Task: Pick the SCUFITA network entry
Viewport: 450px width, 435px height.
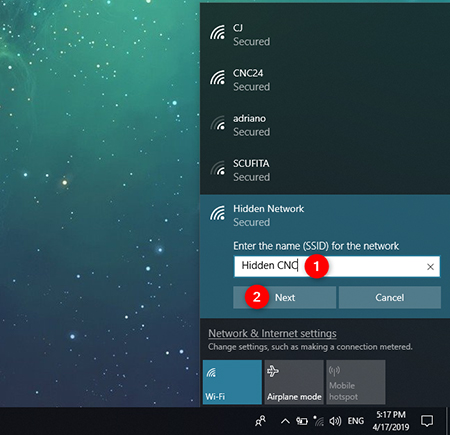Action: click(x=325, y=170)
